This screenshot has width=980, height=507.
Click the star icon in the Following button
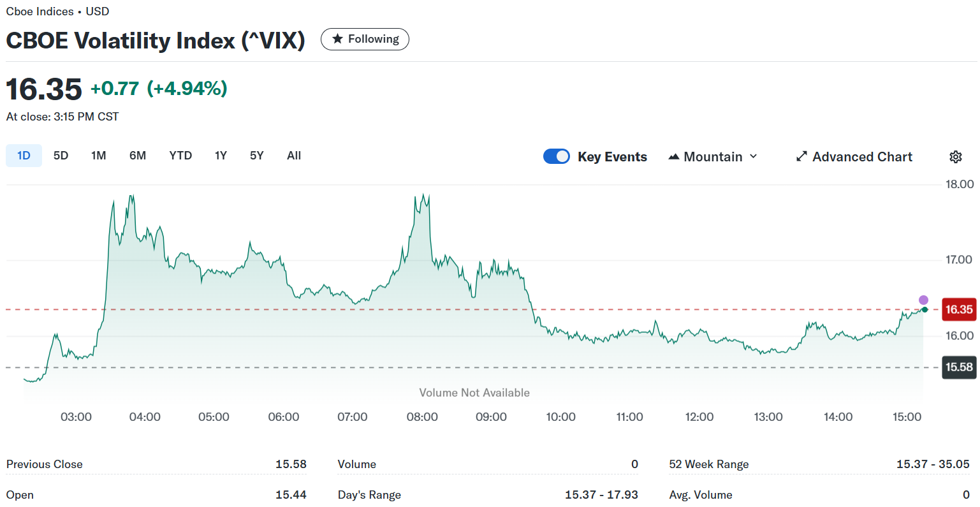[x=337, y=39]
